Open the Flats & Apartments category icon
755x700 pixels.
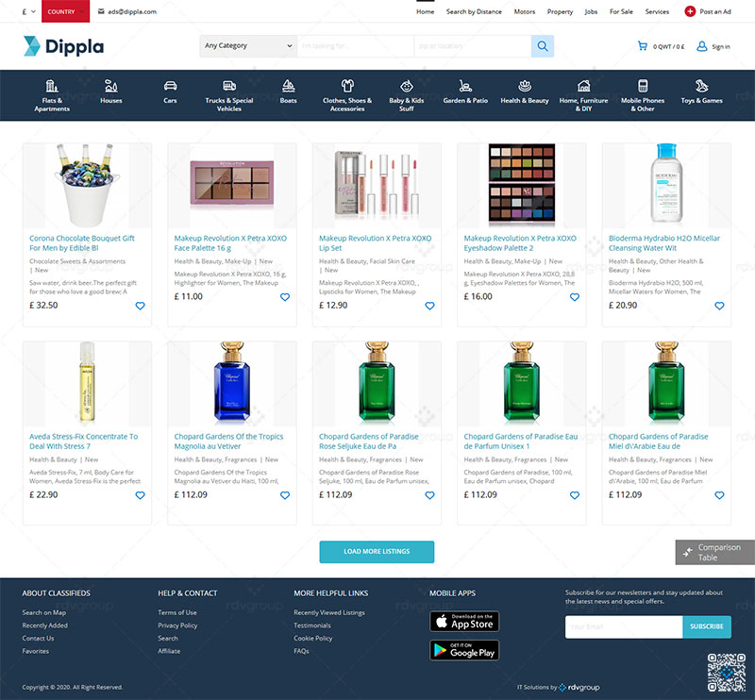52,86
